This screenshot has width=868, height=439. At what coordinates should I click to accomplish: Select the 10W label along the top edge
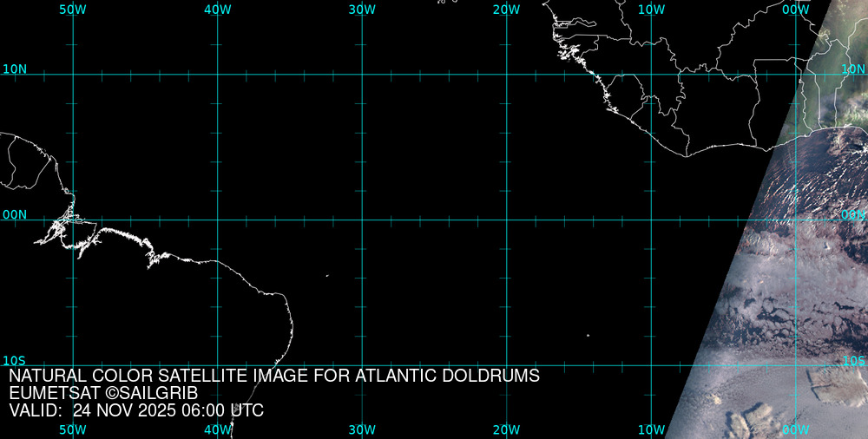(651, 9)
